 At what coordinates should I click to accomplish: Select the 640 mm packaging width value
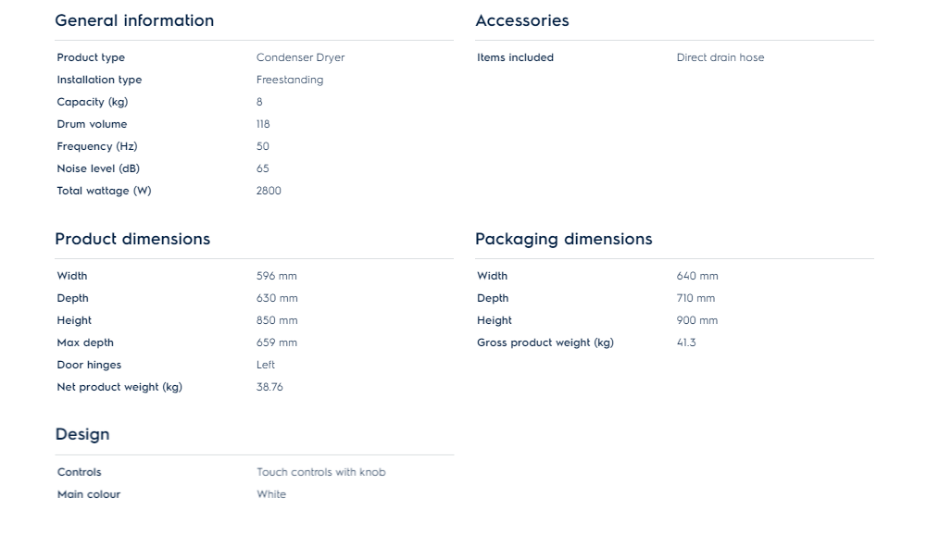point(697,276)
